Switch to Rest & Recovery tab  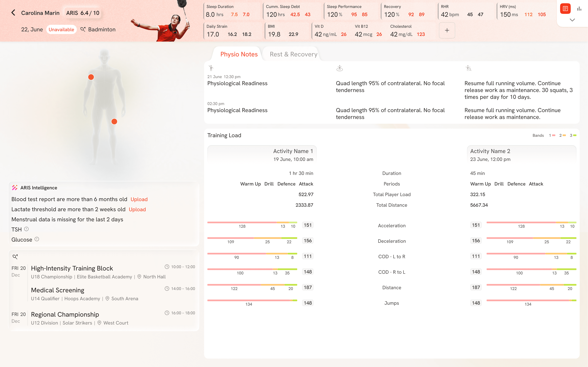click(293, 54)
